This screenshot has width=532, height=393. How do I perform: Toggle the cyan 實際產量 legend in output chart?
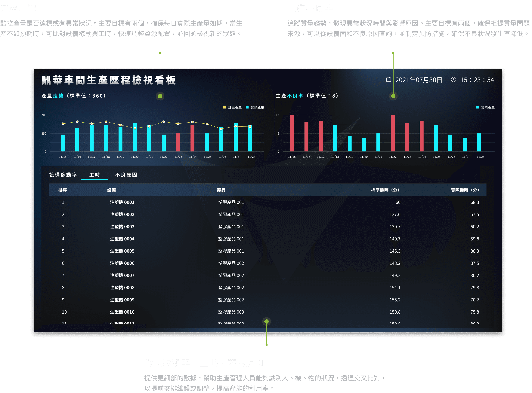[255, 107]
